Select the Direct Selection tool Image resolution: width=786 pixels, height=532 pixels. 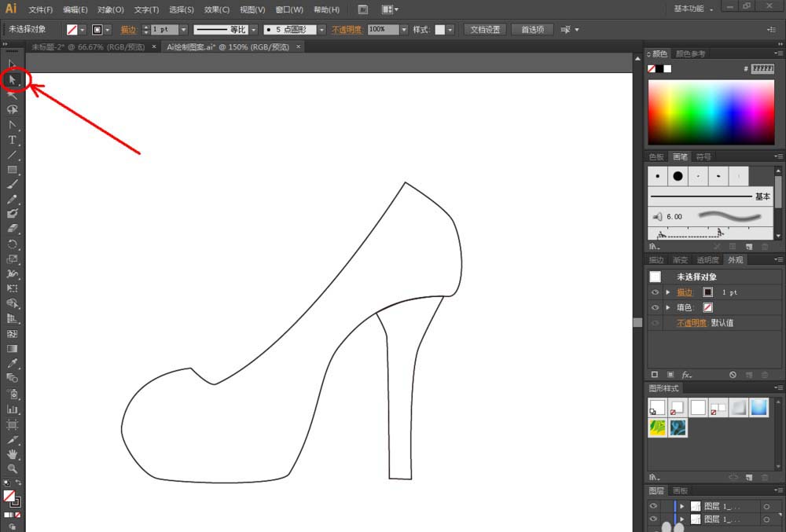tap(13, 79)
